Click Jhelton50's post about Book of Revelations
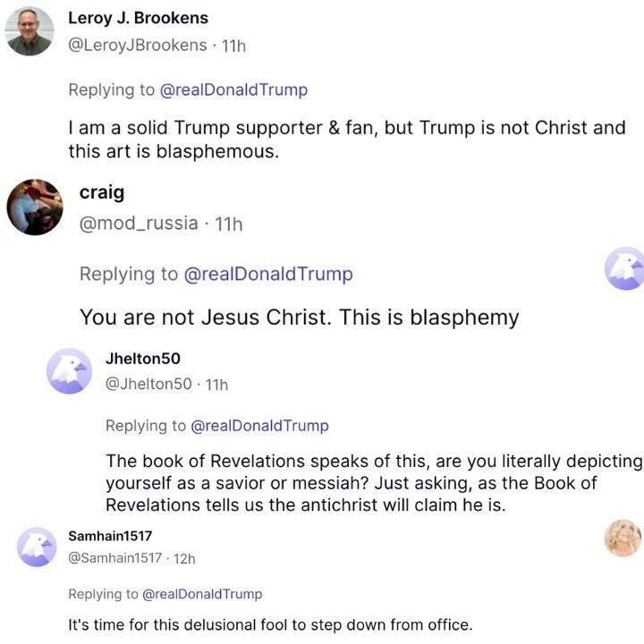 [374, 483]
